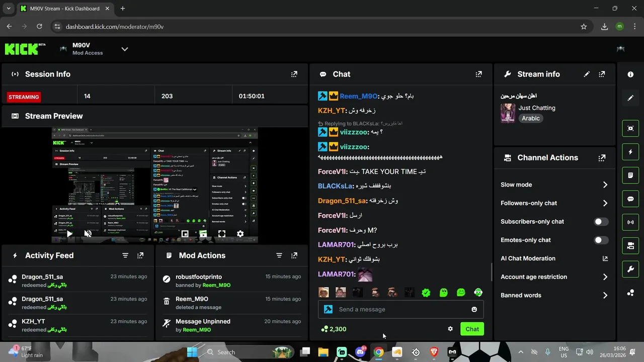Image resolution: width=644 pixels, height=362 pixels.
Task: Click the pencil icon in right sidebar
Action: tap(630, 98)
